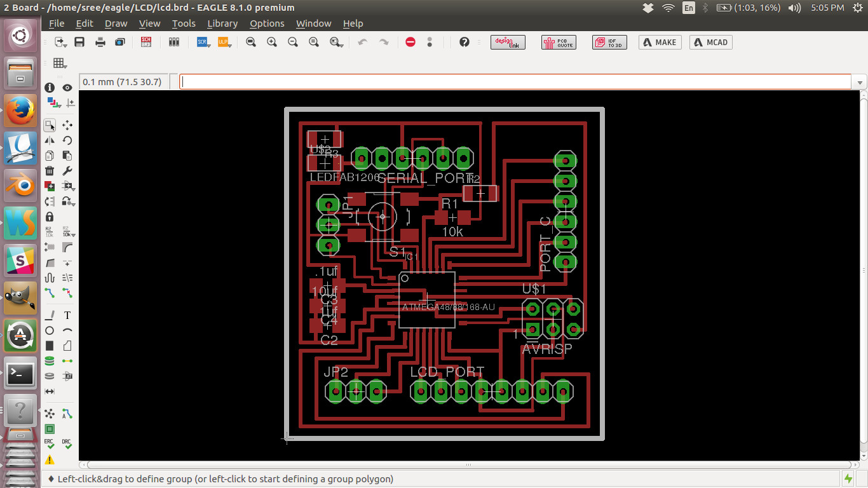Select the Show (eye) tool
The height and width of the screenshot is (488, 868).
click(67, 88)
